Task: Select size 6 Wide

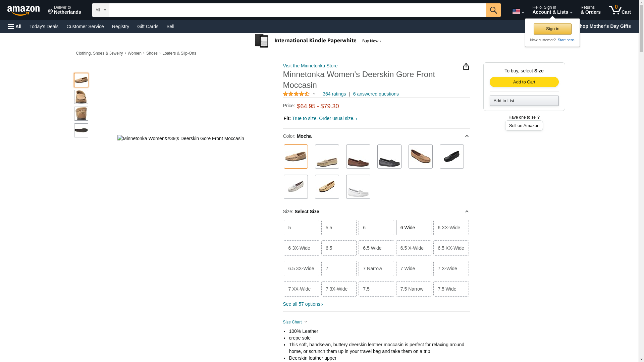Action: point(413,228)
